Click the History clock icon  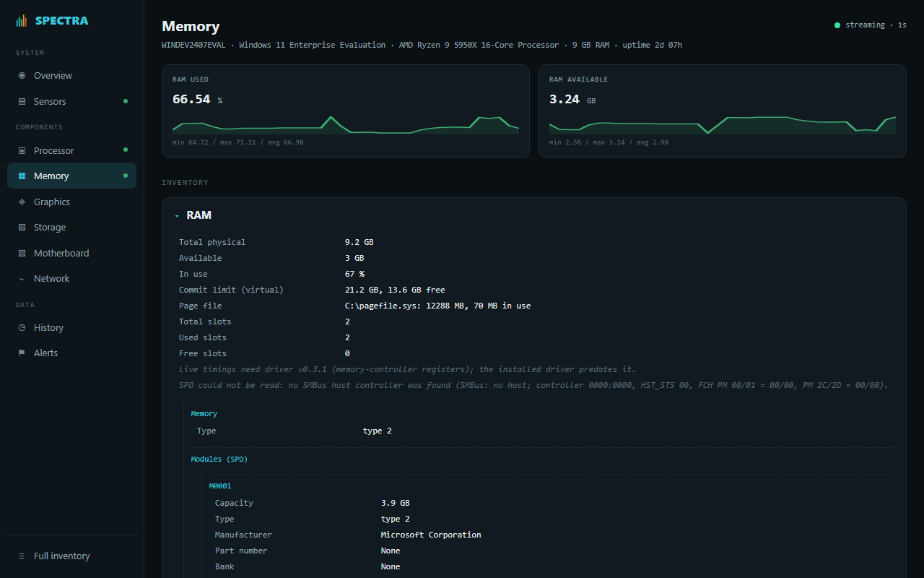click(x=22, y=327)
